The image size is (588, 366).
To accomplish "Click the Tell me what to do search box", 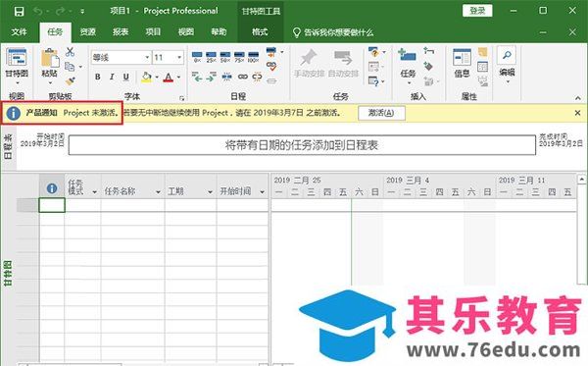I will pos(333,32).
